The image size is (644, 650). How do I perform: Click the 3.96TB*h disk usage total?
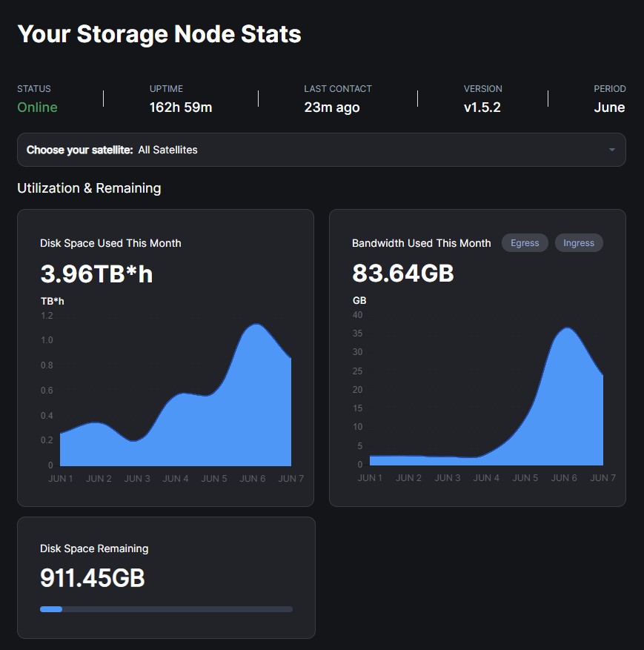tap(96, 273)
